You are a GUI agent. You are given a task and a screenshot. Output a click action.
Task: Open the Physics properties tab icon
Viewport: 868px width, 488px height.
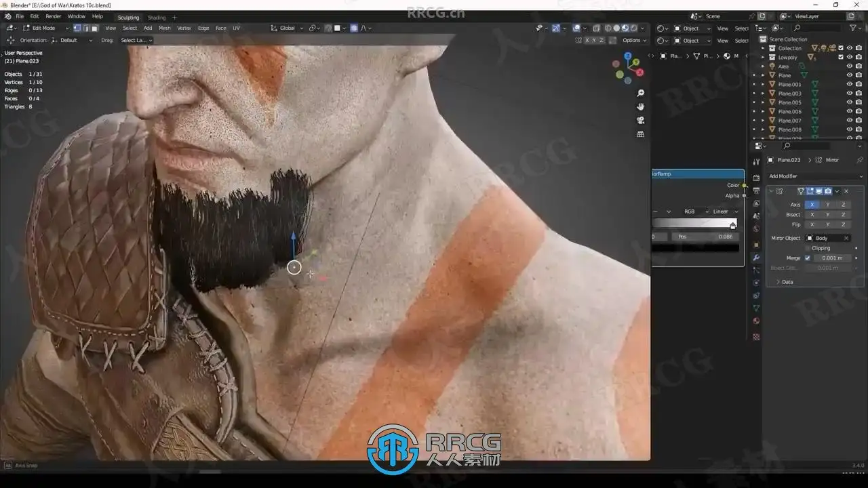tap(756, 283)
